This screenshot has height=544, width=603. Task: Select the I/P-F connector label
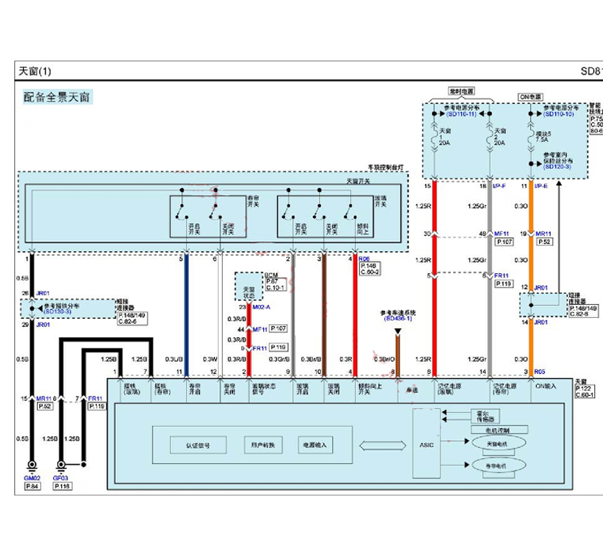499,186
